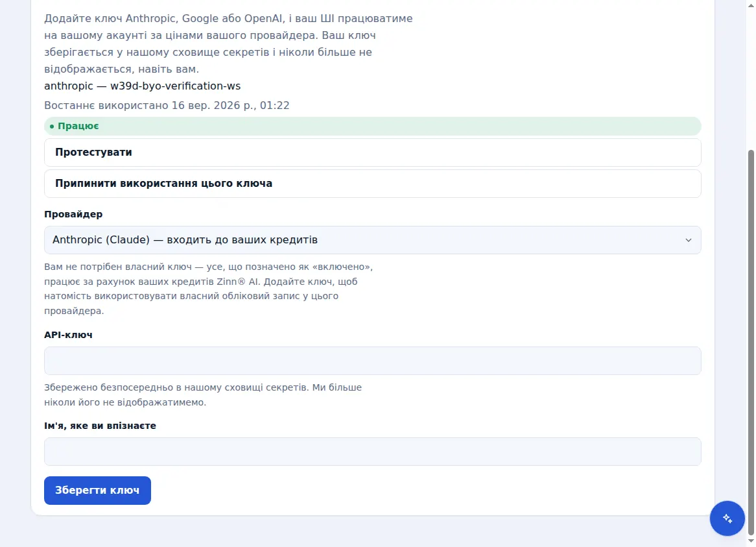
Task: Click the Протестувати button
Action: pos(372,152)
